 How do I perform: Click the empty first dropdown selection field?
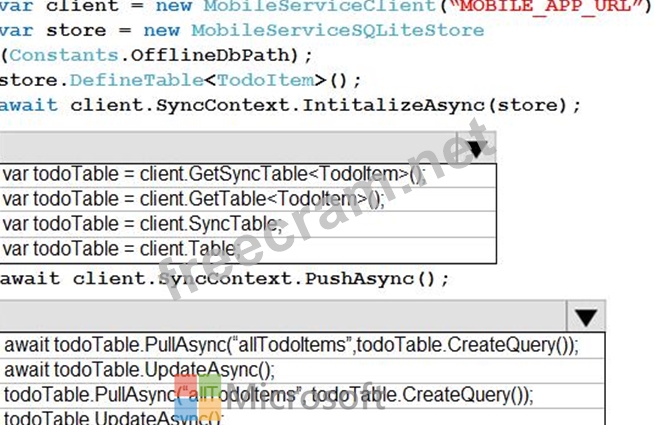[228, 147]
